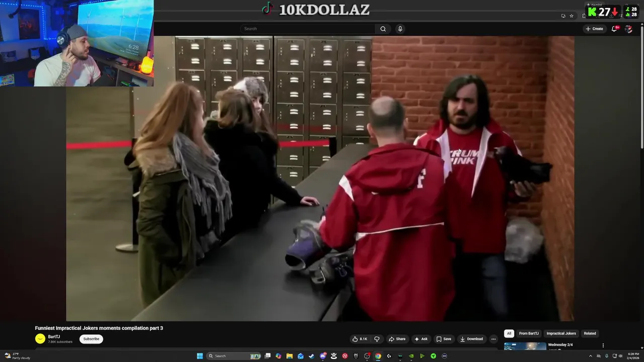Click the Download button
The image size is (644, 362).
(x=471, y=339)
